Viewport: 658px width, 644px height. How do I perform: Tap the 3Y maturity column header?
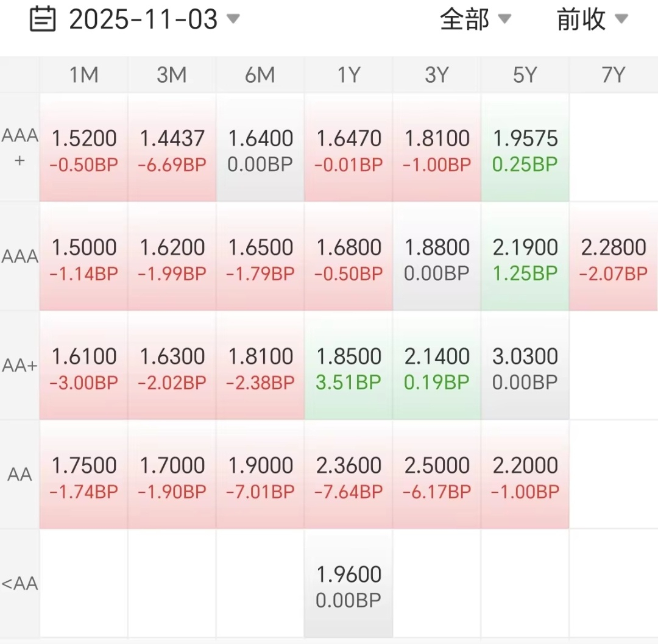pos(437,75)
